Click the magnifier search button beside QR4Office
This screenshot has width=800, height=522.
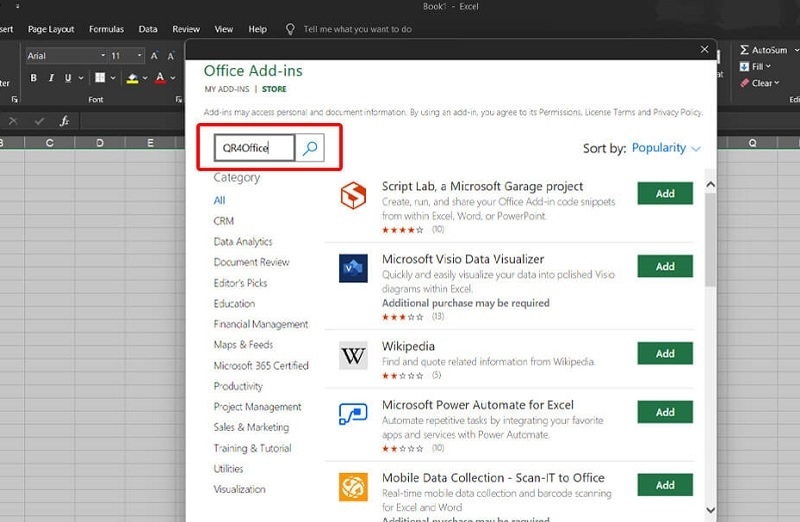click(x=310, y=149)
